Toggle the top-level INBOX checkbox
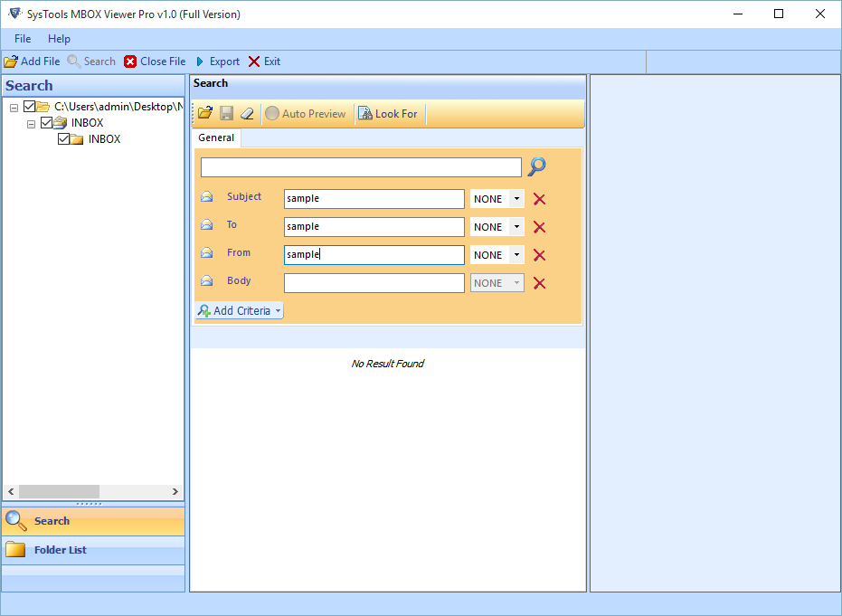 pos(47,122)
